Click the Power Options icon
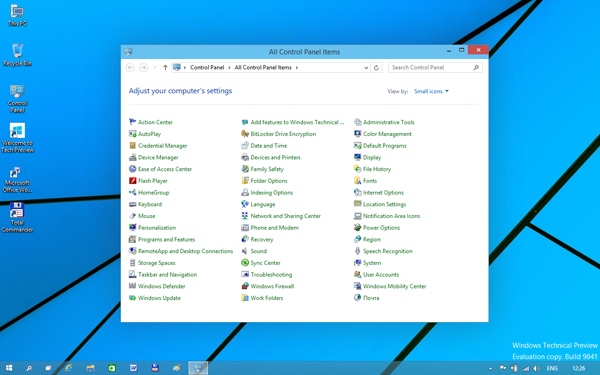This screenshot has width=600, height=375. (357, 228)
